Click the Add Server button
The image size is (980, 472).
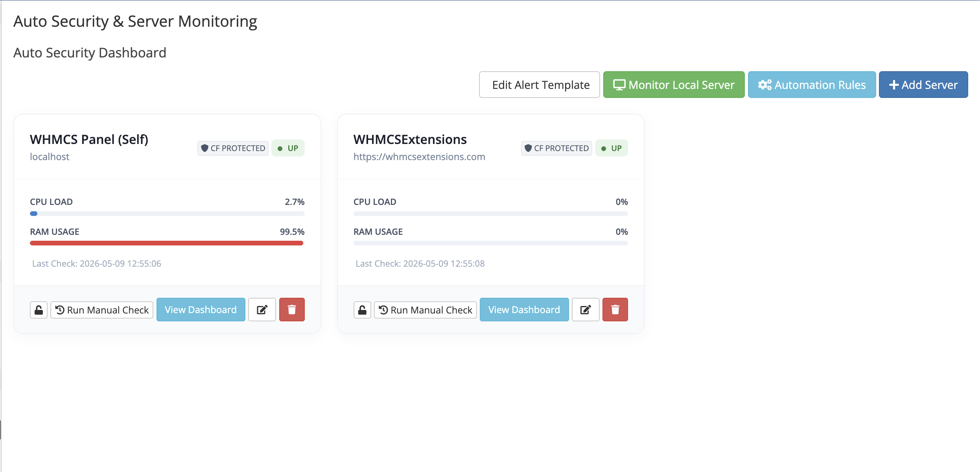click(x=923, y=85)
